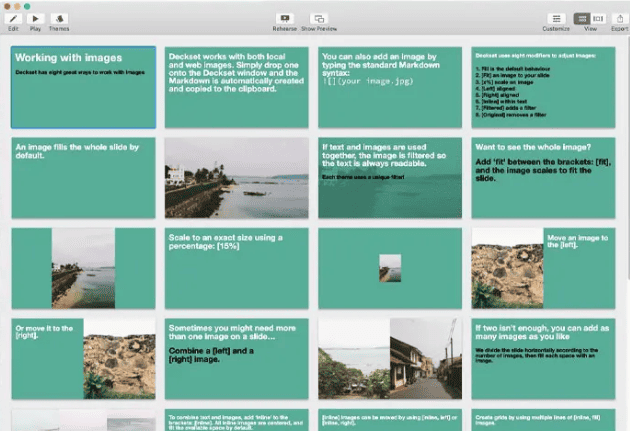630x431 pixels.
Task: Select the 'Combine a [left] and a [right]' slide
Action: click(x=237, y=359)
